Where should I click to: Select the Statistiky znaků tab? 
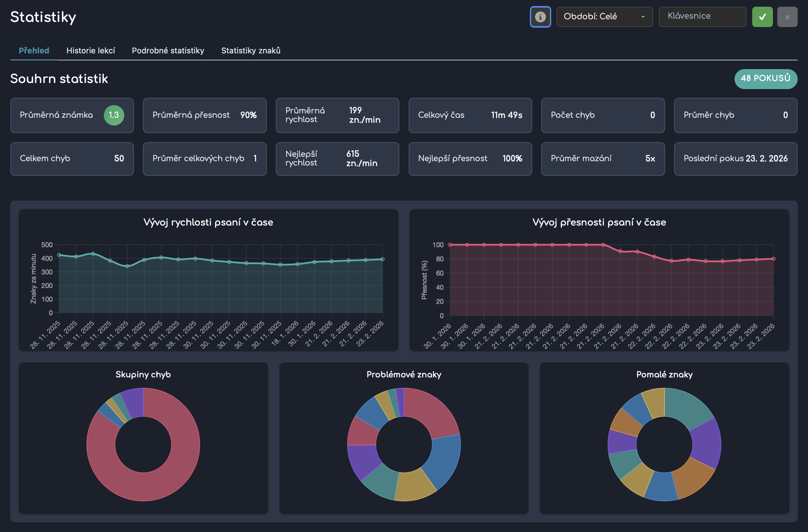250,50
